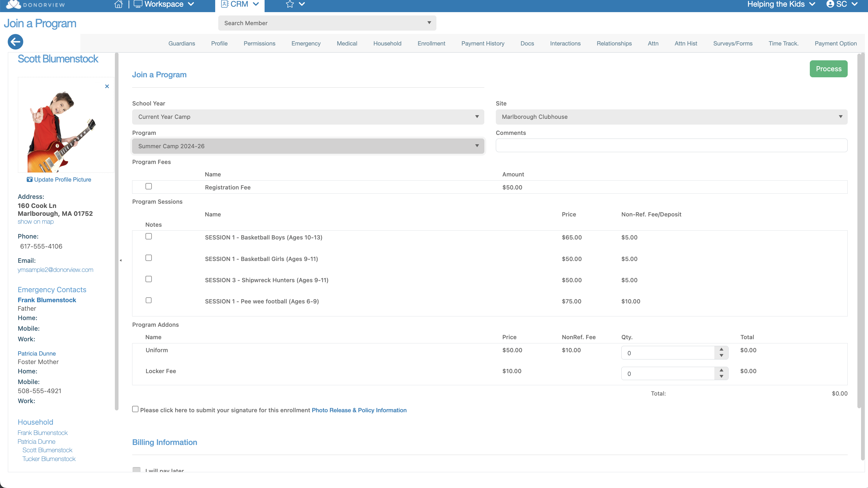
Task: Click into the Comments text field
Action: click(x=671, y=145)
